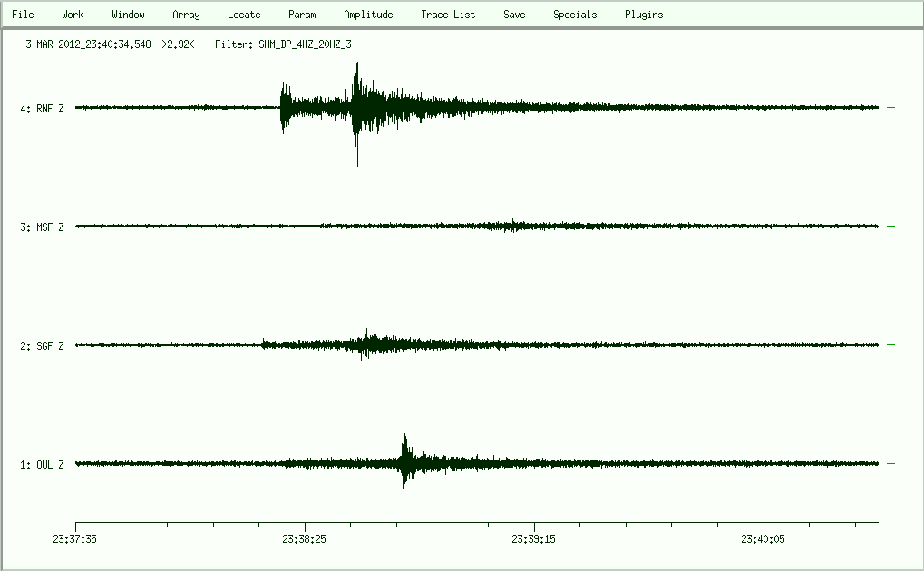Select trace label 2: SGF Z
924x571 pixels.
click(42, 346)
